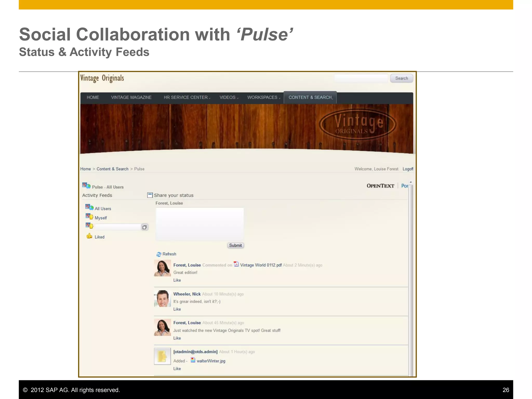This screenshot has height=399, width=532.
Task: Open the HOME navigation tab
Action: tap(93, 97)
